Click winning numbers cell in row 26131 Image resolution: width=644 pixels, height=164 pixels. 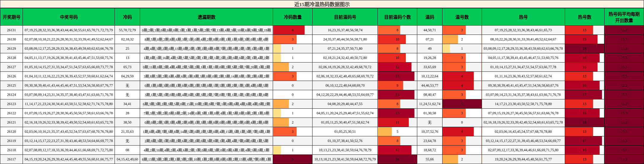69,30
